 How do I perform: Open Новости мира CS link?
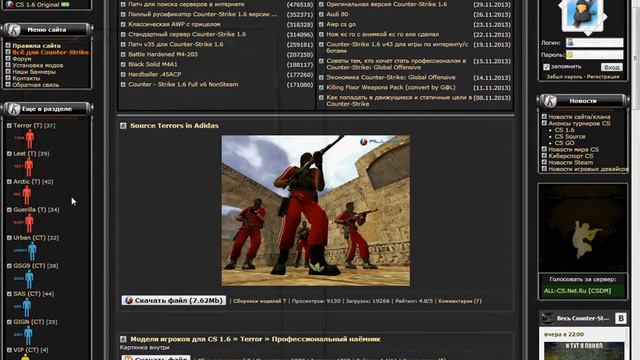pyautogui.click(x=573, y=149)
